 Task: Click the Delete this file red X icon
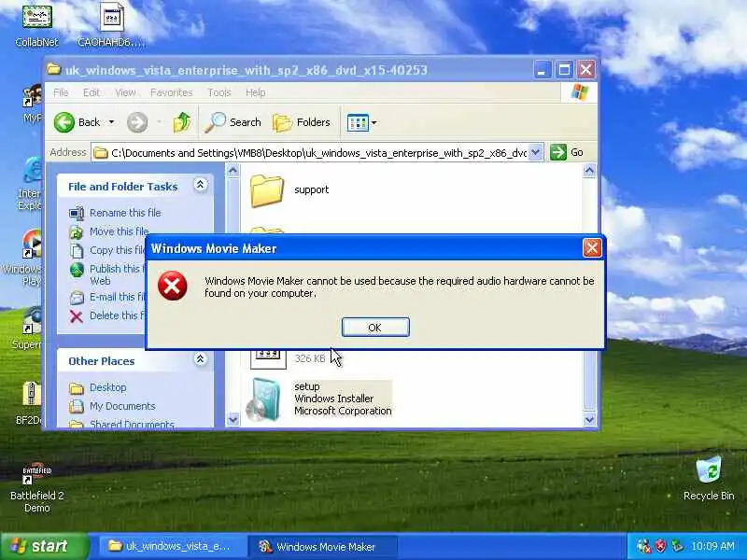tap(77, 316)
